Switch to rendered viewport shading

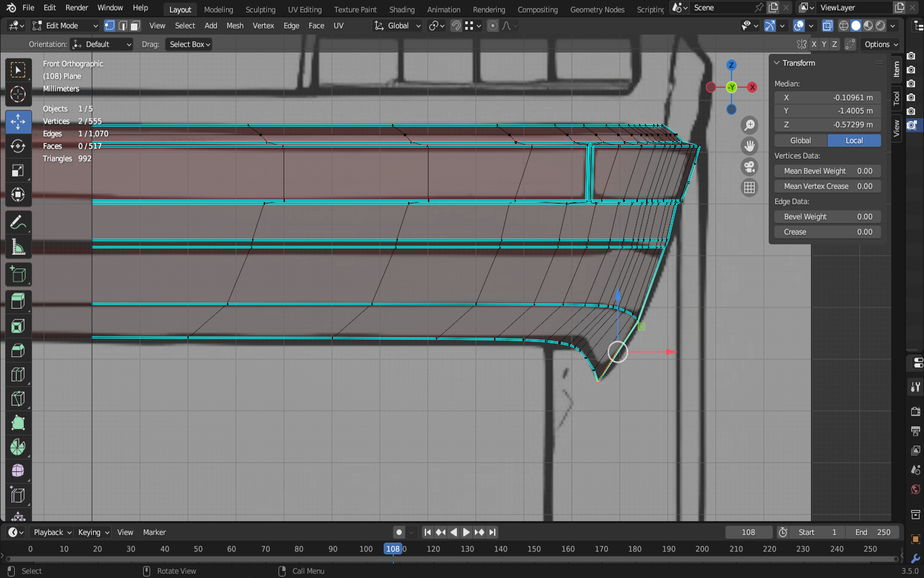[880, 26]
